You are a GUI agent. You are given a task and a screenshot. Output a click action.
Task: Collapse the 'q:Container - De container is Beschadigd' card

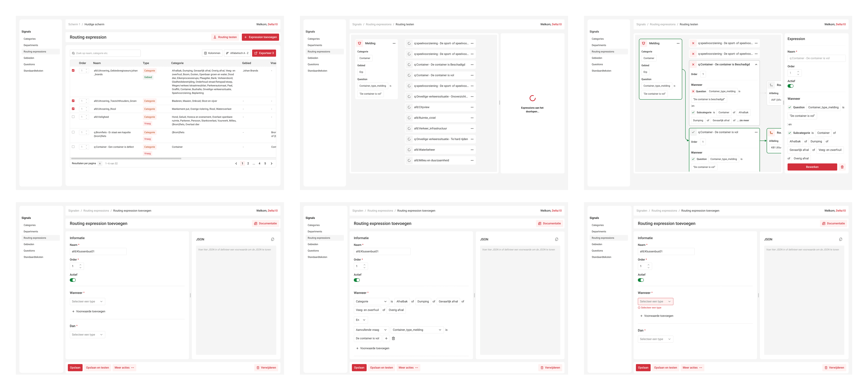pyautogui.click(x=756, y=64)
